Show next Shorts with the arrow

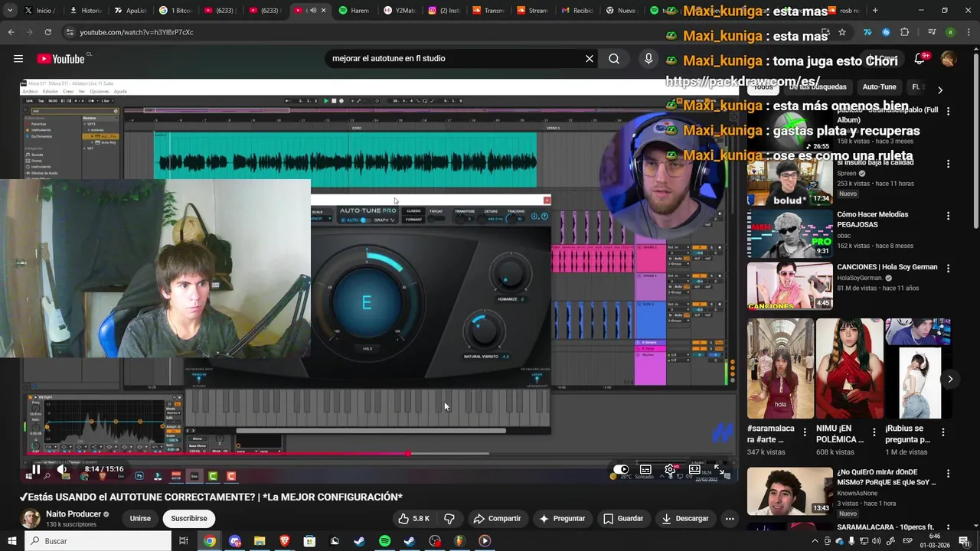point(950,379)
